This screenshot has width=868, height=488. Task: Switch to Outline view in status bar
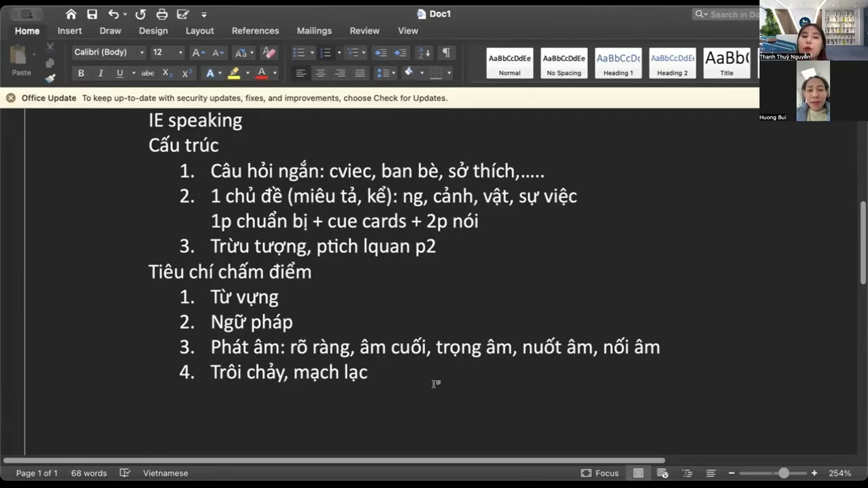coord(687,473)
